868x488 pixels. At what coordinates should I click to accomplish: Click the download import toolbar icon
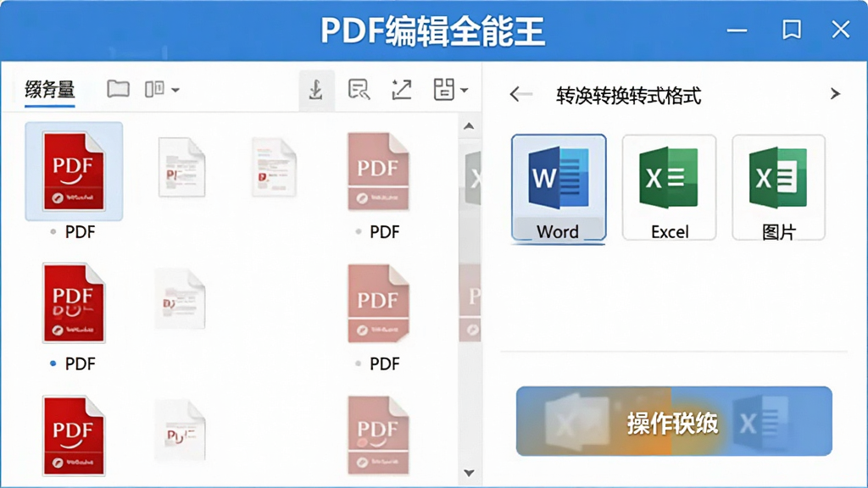tap(316, 90)
